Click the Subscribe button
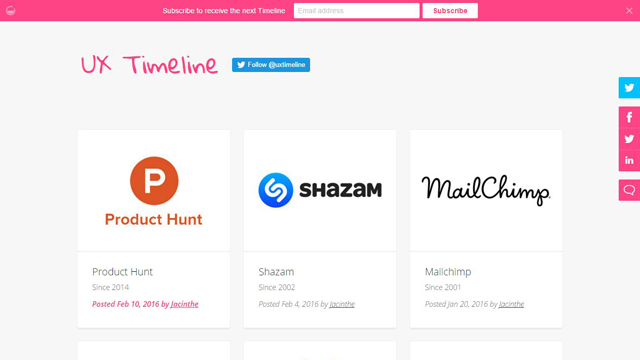The image size is (640, 360). (450, 11)
